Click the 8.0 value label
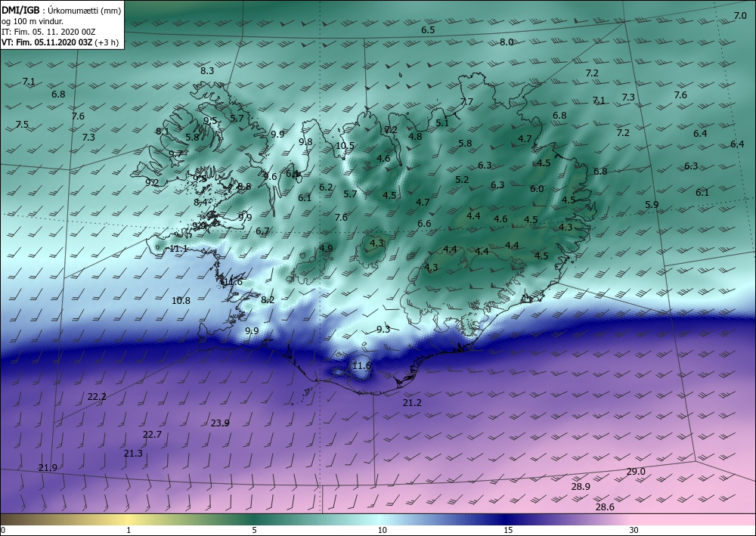Viewport: 756px width, 536px height. click(507, 42)
